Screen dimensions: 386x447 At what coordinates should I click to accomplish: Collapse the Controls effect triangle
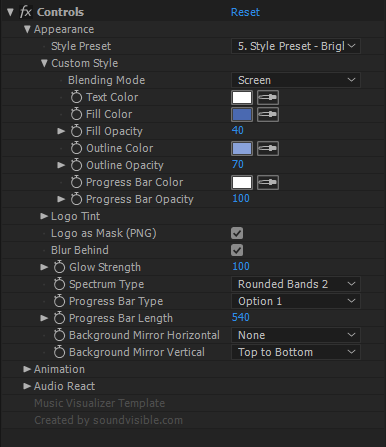[x=10, y=12]
